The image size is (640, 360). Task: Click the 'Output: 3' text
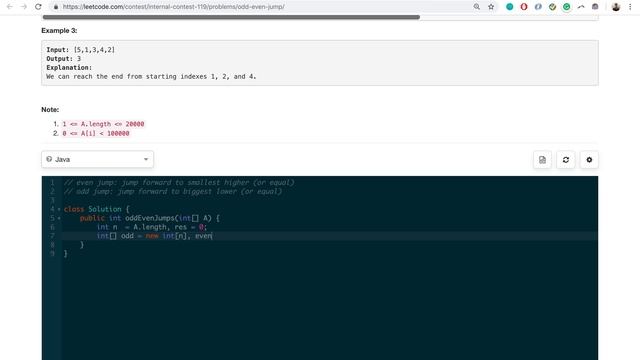tap(63, 59)
